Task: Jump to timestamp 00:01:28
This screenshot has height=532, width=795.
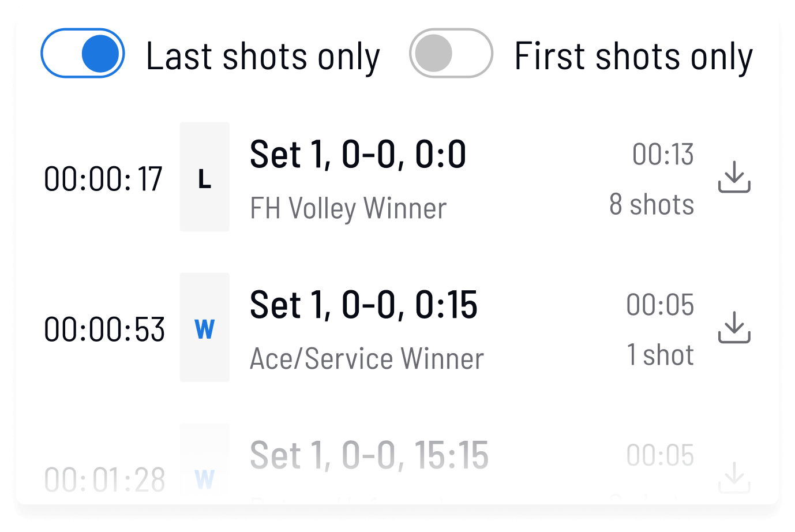Action: click(x=104, y=479)
